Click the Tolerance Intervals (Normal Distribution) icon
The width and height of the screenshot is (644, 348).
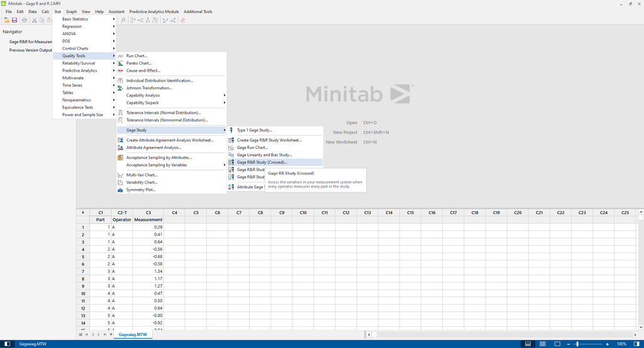tap(120, 112)
